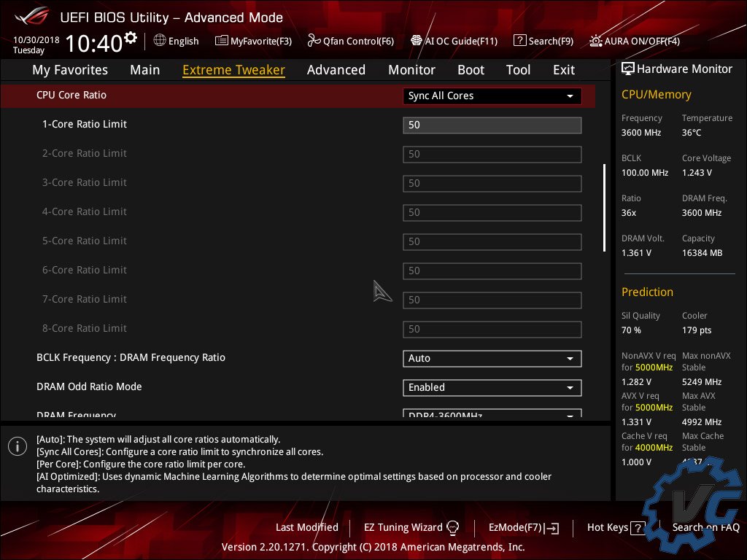Click the EZ Tuning Wizard lightbulb icon
This screenshot has width=747, height=560.
[452, 527]
